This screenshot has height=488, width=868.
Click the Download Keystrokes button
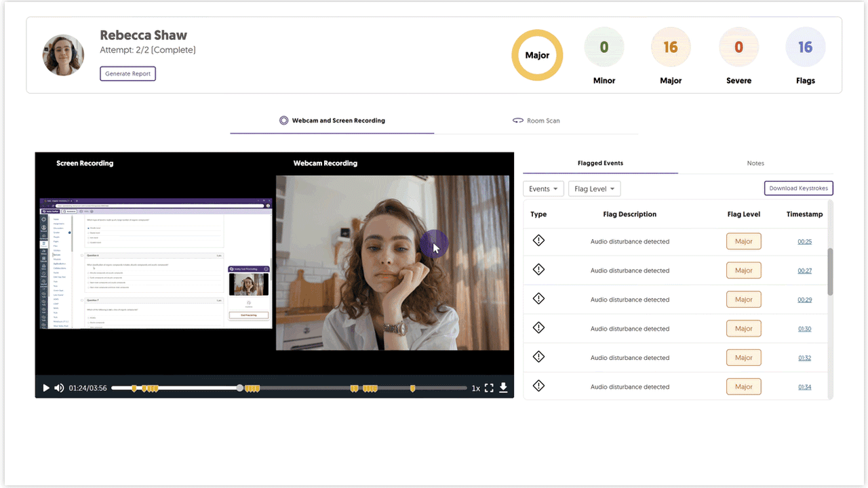[x=798, y=188]
